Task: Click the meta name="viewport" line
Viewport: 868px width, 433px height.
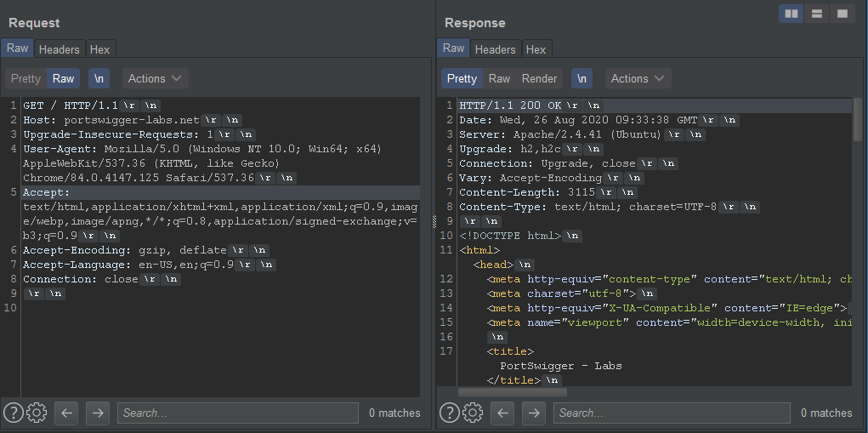Action: 669,322
